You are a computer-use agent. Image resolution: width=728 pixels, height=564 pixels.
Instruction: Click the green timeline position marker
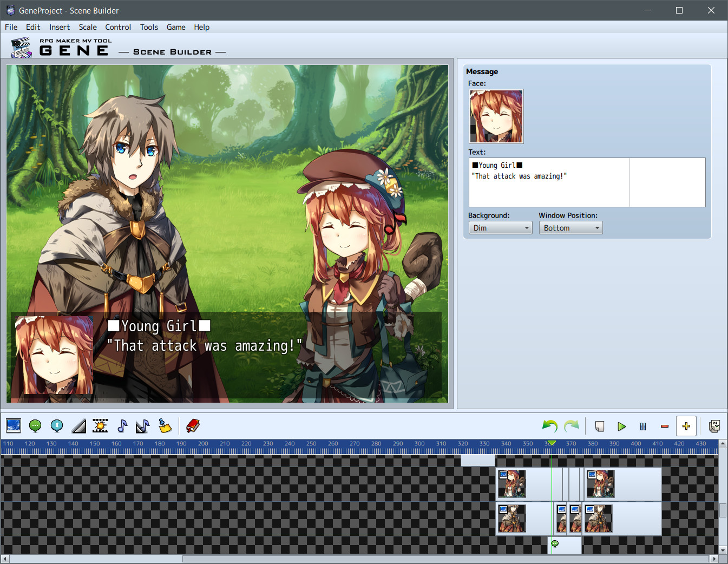pyautogui.click(x=552, y=443)
